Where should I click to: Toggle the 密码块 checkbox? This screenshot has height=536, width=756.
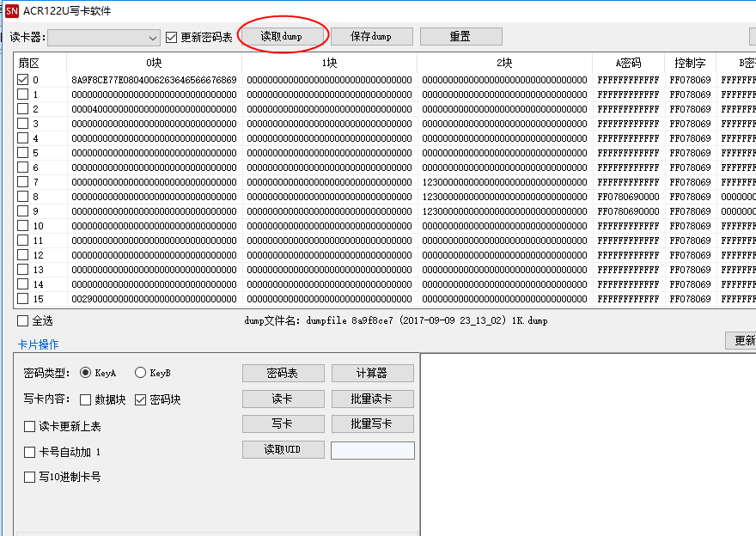(x=140, y=399)
